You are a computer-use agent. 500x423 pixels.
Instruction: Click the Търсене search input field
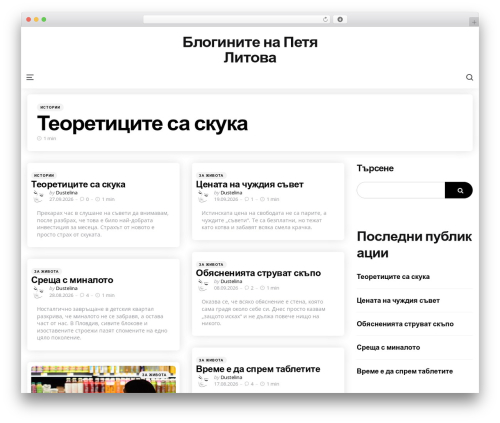click(x=401, y=190)
